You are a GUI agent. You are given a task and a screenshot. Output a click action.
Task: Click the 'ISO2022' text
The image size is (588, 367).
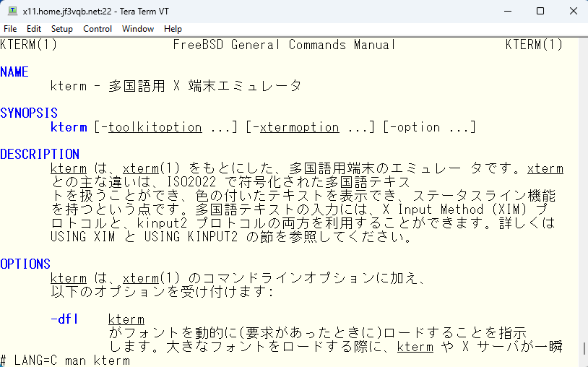[191, 182]
